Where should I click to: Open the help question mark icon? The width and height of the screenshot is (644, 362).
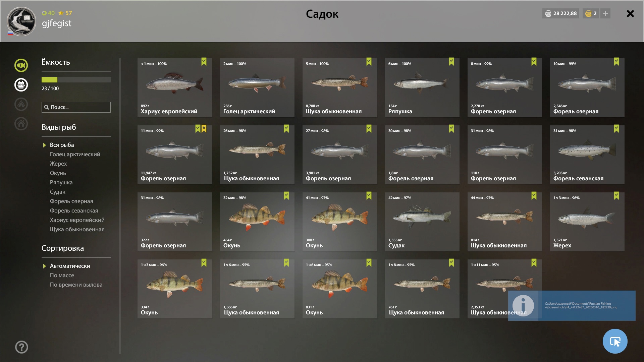tap(21, 347)
